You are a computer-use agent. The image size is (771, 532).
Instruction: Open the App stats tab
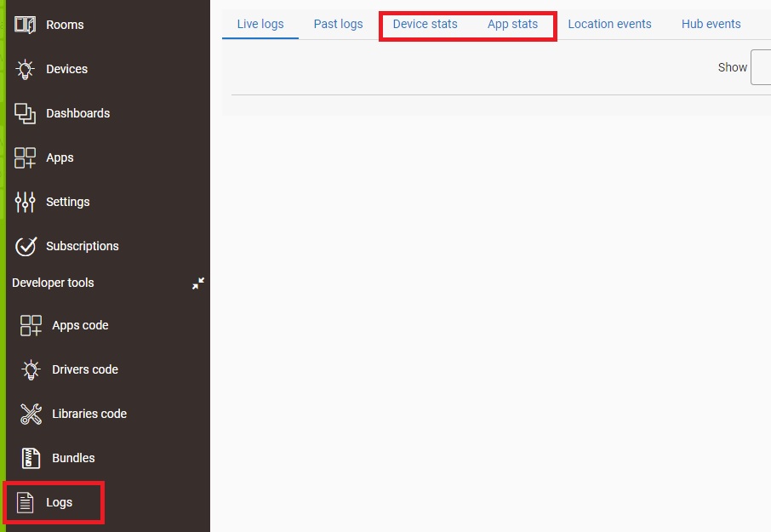pyautogui.click(x=512, y=24)
